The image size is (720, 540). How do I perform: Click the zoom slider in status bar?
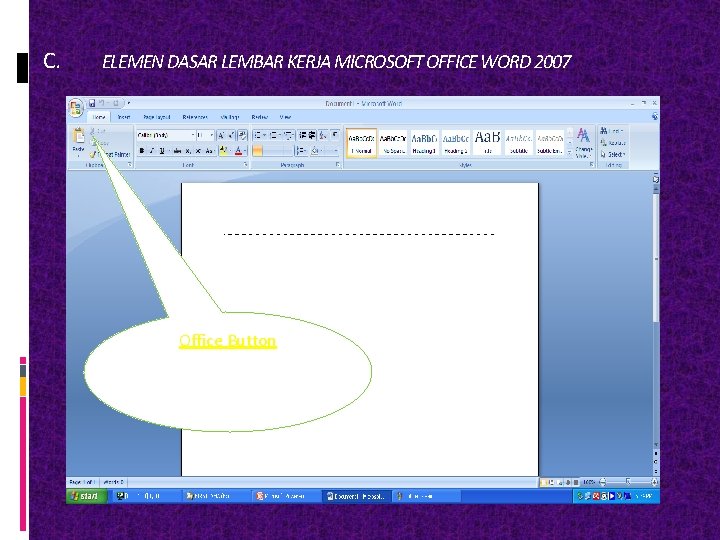pyautogui.click(x=628, y=482)
